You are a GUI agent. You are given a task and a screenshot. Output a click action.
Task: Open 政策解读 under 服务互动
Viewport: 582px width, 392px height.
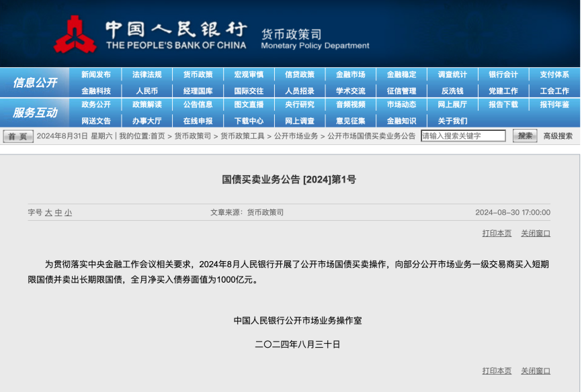point(147,105)
